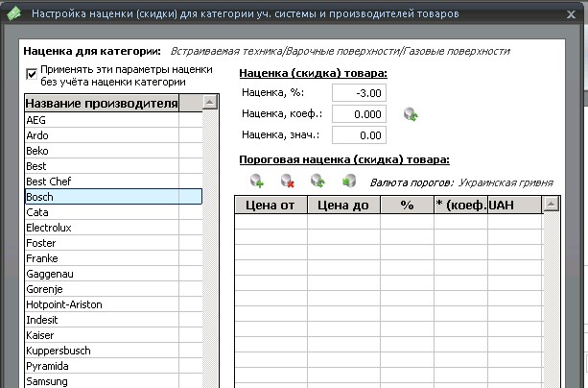Click the Наценка, % input field

(359, 93)
